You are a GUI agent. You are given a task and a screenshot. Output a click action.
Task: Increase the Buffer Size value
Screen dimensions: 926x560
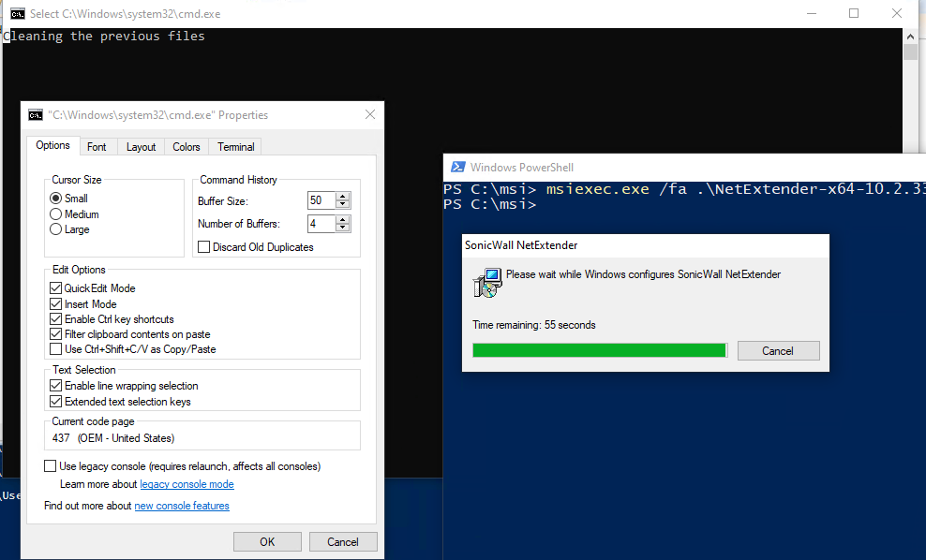point(343,197)
